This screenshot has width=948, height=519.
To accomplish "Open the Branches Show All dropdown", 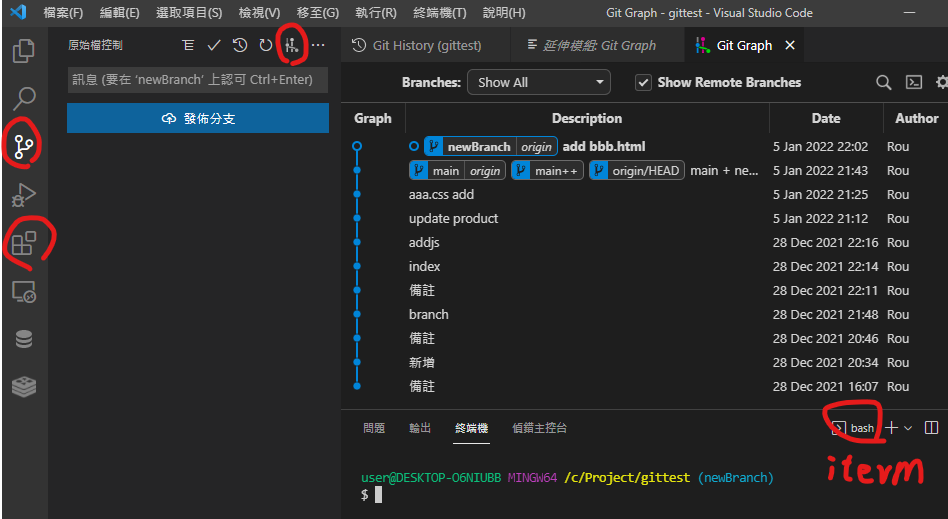I will [539, 82].
